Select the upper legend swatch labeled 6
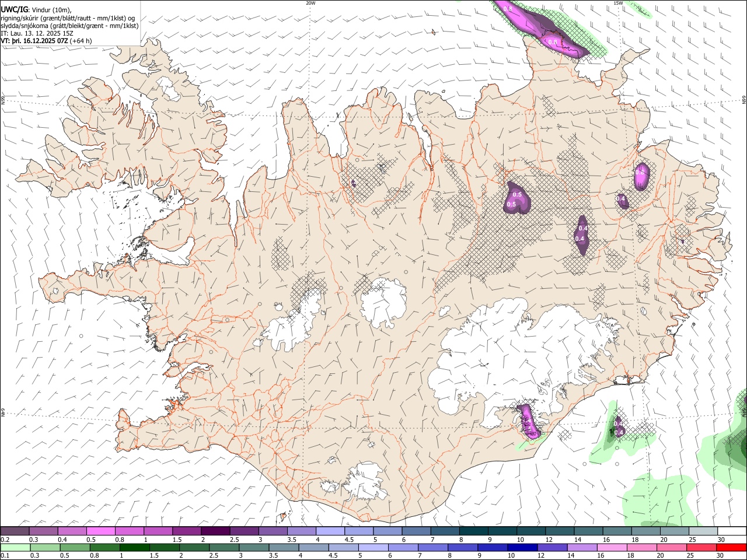The height and width of the screenshot is (560, 747). pos(416,531)
